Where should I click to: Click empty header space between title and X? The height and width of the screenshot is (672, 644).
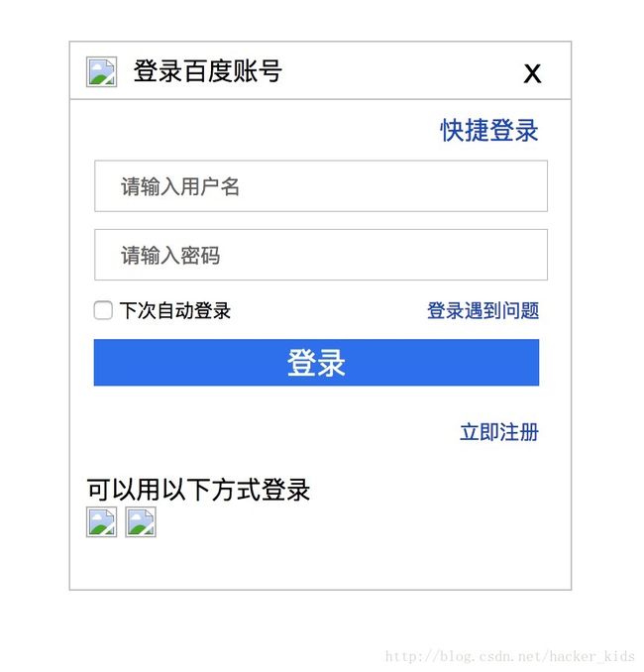coord(403,71)
